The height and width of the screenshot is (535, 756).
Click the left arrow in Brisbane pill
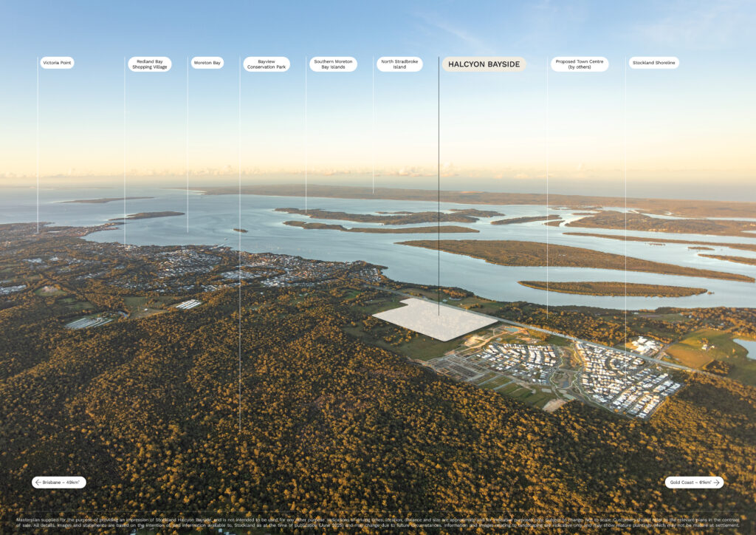(38, 483)
